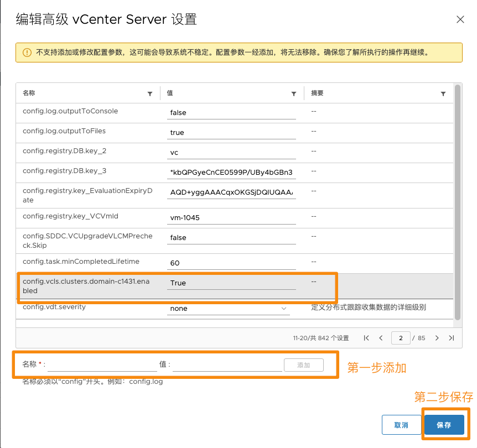Edit value of config.registry.DB.key_2
The height and width of the screenshot is (448, 477).
231,152
